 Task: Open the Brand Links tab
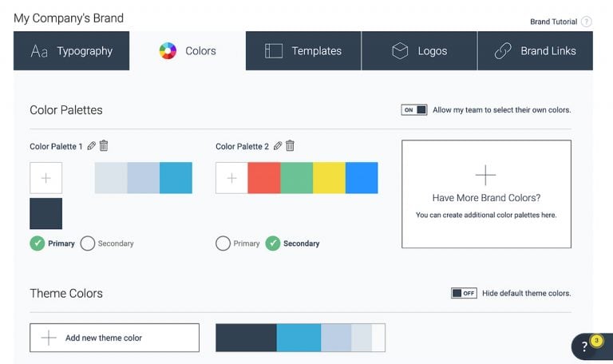(x=535, y=51)
